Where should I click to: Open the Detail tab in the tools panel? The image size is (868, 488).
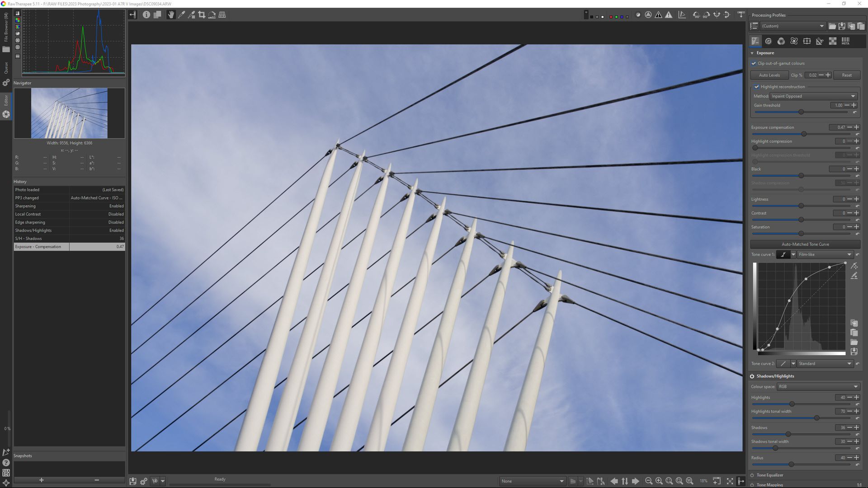pyautogui.click(x=768, y=41)
